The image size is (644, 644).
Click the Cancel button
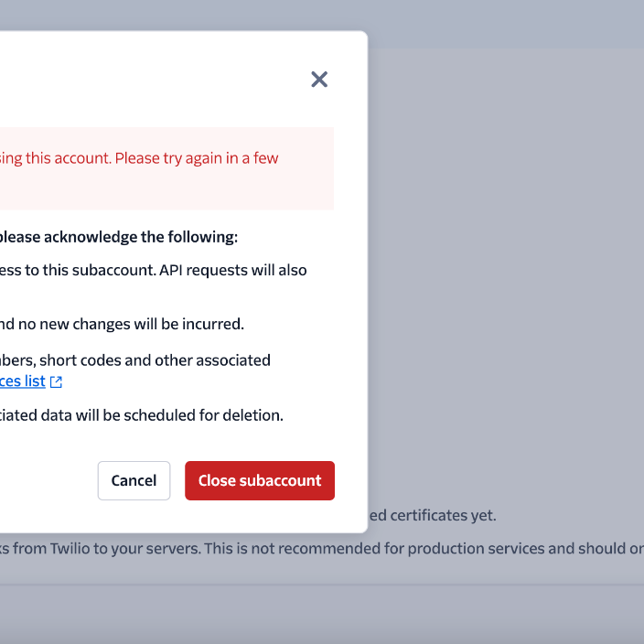click(x=134, y=480)
